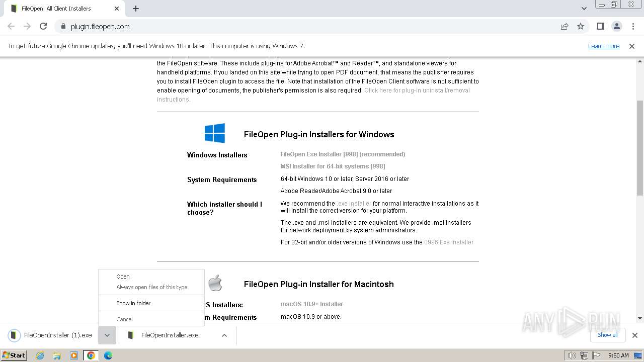This screenshot has height=362, width=644.
Task: Launch Internet Explorer from taskbar
Action: tap(40, 355)
